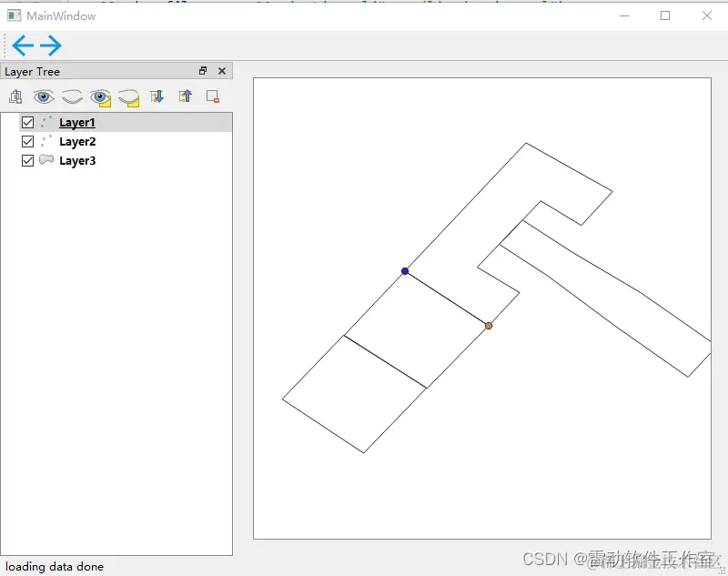Click the 'loading data done' status text
The height and width of the screenshot is (576, 728).
55,567
